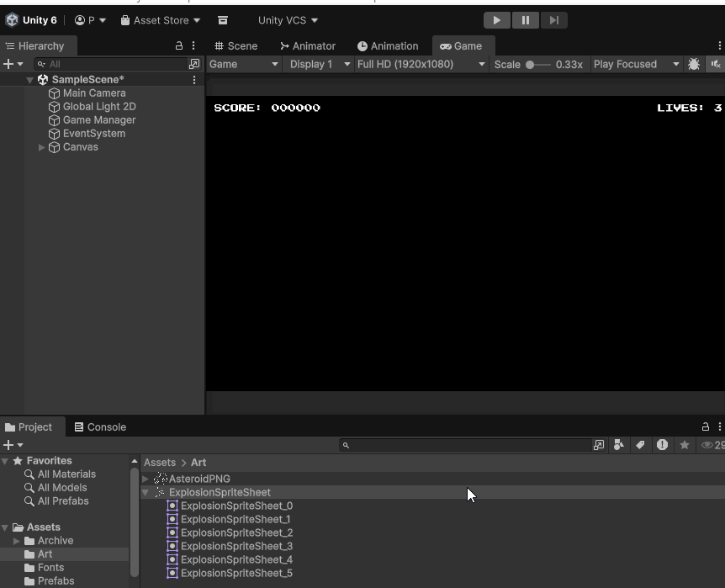Open the Unity VCS dropdown
Screen dimensions: 725x588
coord(288,20)
